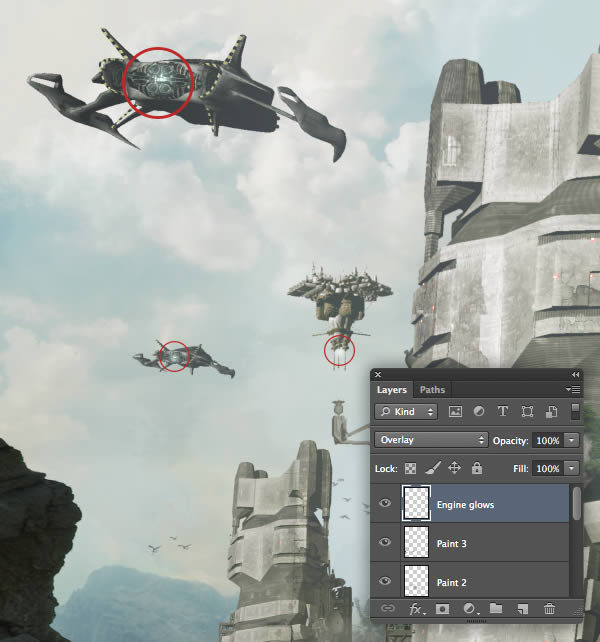Filter layers by type (T) kind
Screen dimensions: 600x642
[x=503, y=411]
